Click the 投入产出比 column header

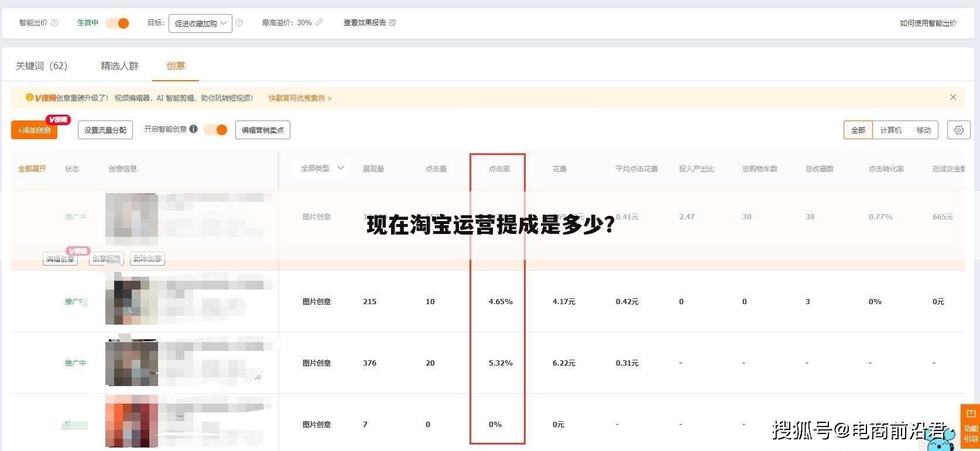point(697,168)
